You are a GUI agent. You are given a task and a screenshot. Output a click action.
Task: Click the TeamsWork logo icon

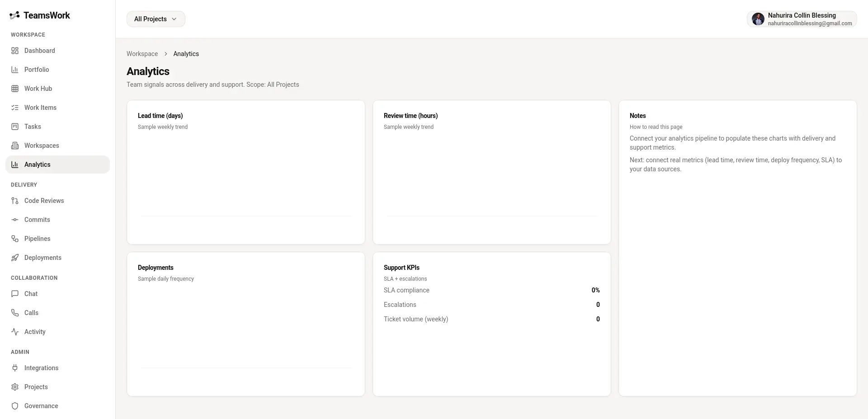point(14,15)
